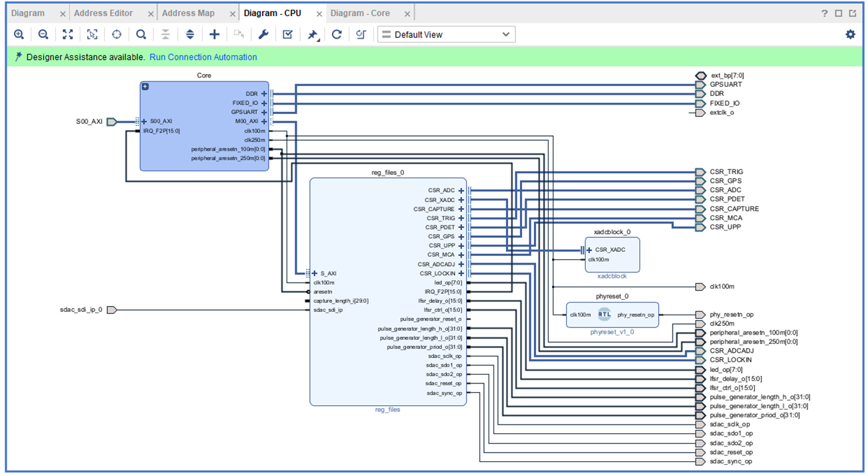868x476 pixels.
Task: Validate design with the checkmark icon
Action: [287, 35]
